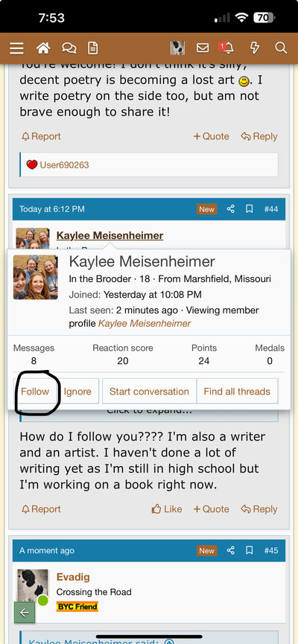Like Kaylee's post

166,509
